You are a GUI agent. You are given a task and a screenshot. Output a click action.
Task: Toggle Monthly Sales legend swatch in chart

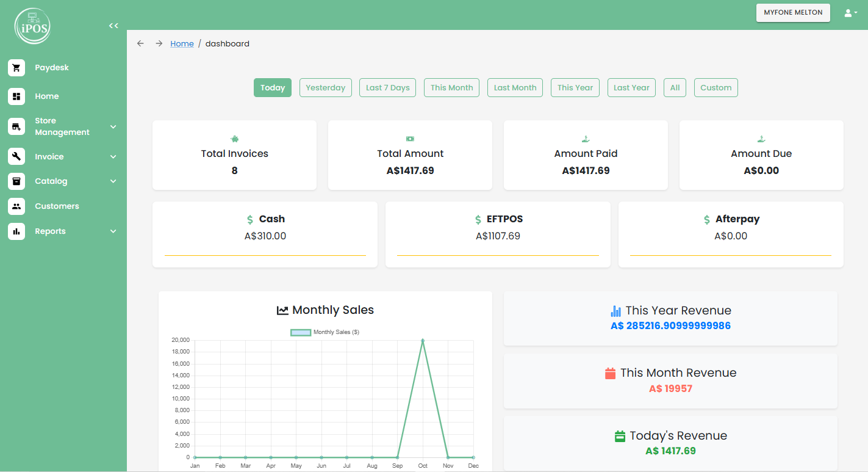pyautogui.click(x=300, y=332)
